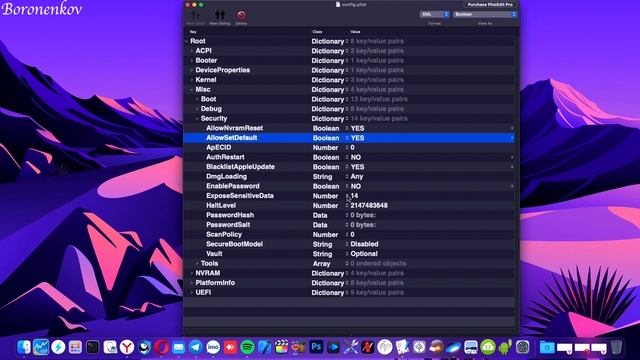Open Photoshop from the dock

pyautogui.click(x=316, y=347)
